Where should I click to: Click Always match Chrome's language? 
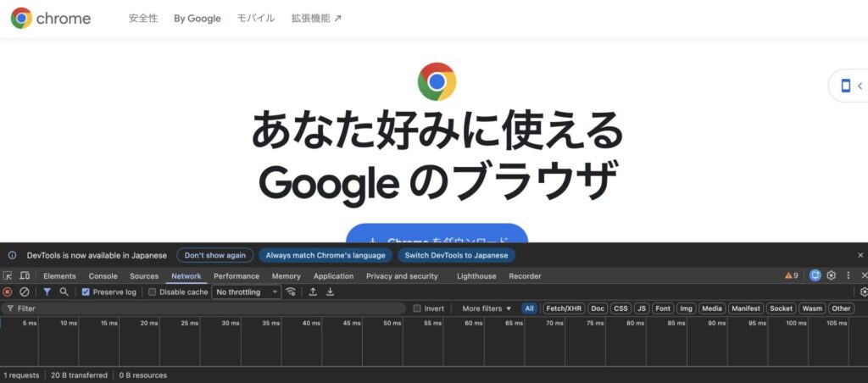(x=325, y=255)
